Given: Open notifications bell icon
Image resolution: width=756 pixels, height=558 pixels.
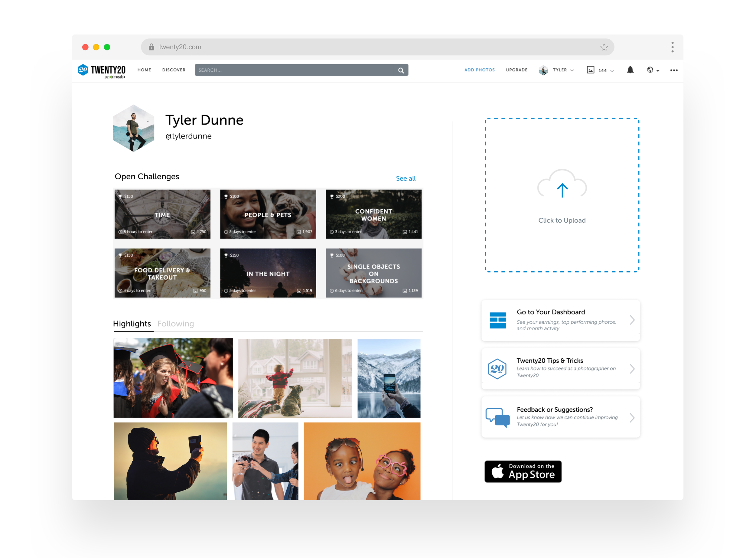Looking at the screenshot, I should pyautogui.click(x=630, y=70).
